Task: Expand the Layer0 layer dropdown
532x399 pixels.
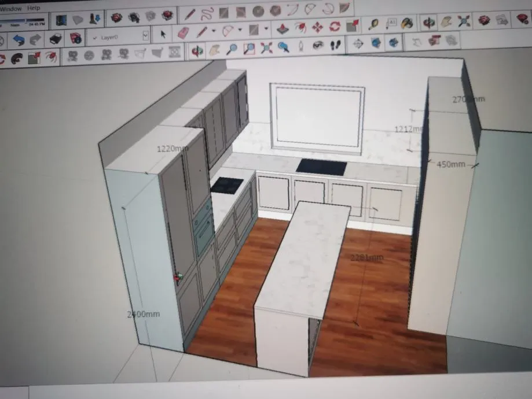Action: (x=145, y=35)
